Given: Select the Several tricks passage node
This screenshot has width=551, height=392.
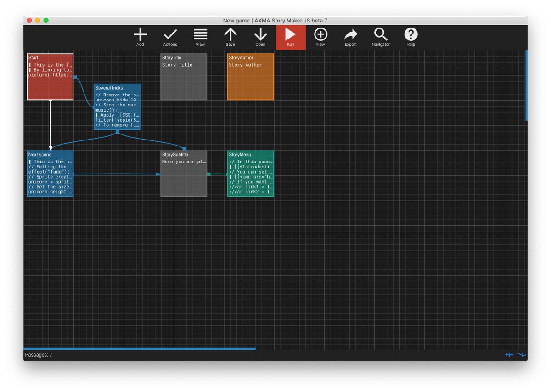Looking at the screenshot, I should coord(117,107).
